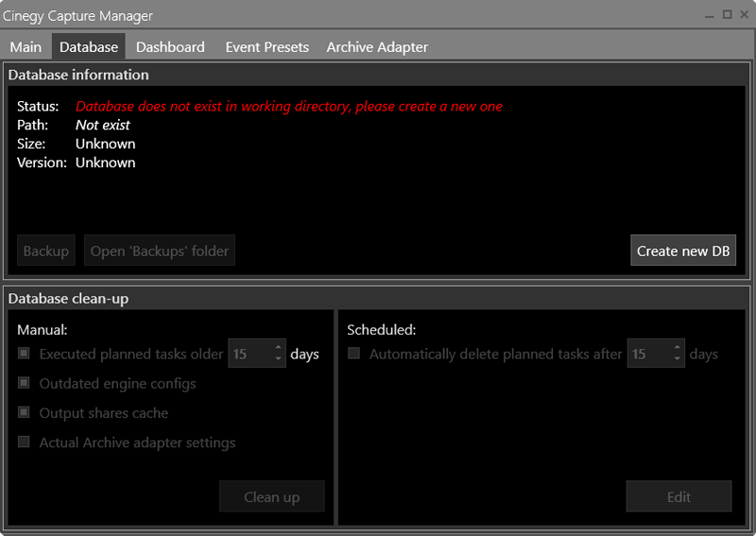Click the Backup button
The width and height of the screenshot is (756, 536).
tap(46, 251)
